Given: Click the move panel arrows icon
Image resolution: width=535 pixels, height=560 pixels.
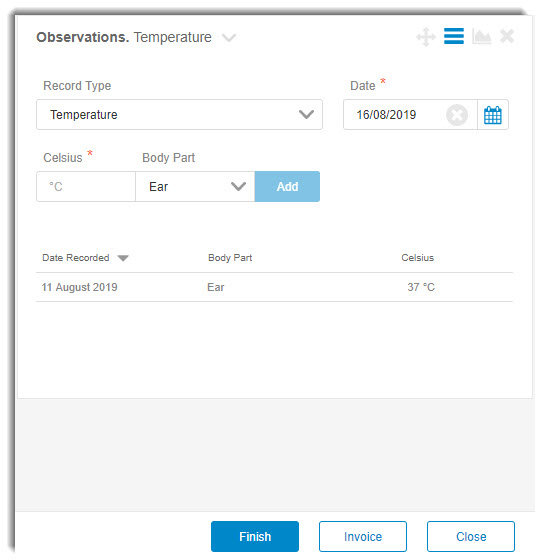Looking at the screenshot, I should tap(426, 37).
